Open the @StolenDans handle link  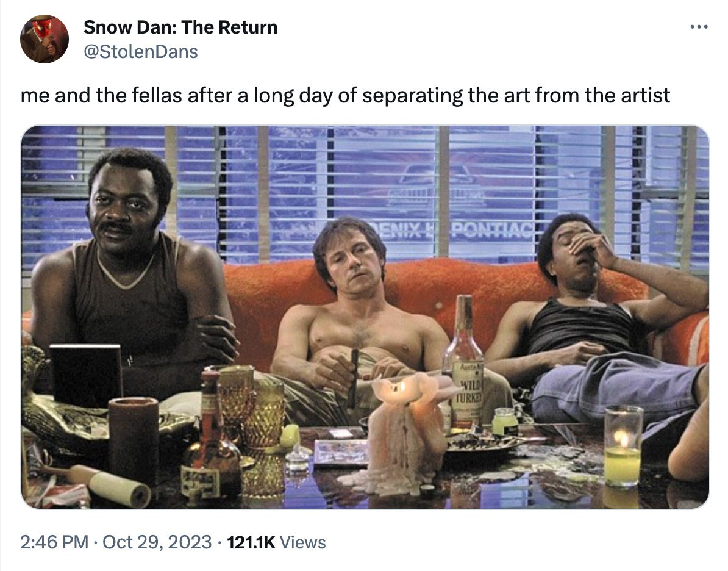[x=141, y=52]
